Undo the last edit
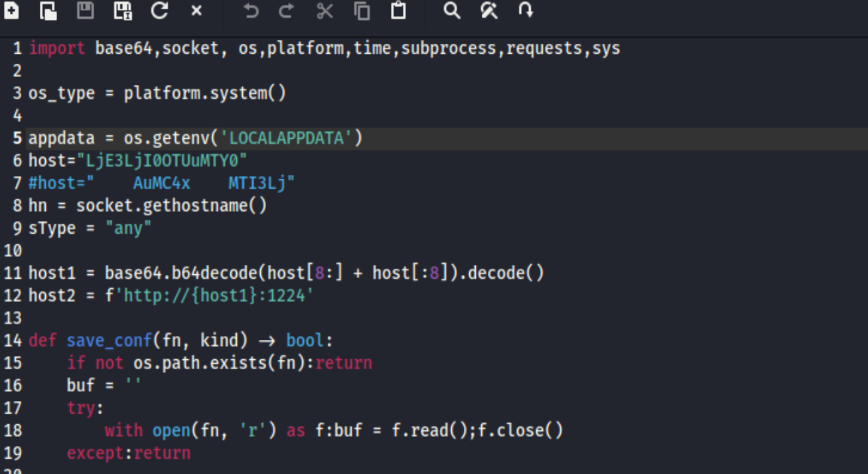This screenshot has height=474, width=868. [x=251, y=11]
